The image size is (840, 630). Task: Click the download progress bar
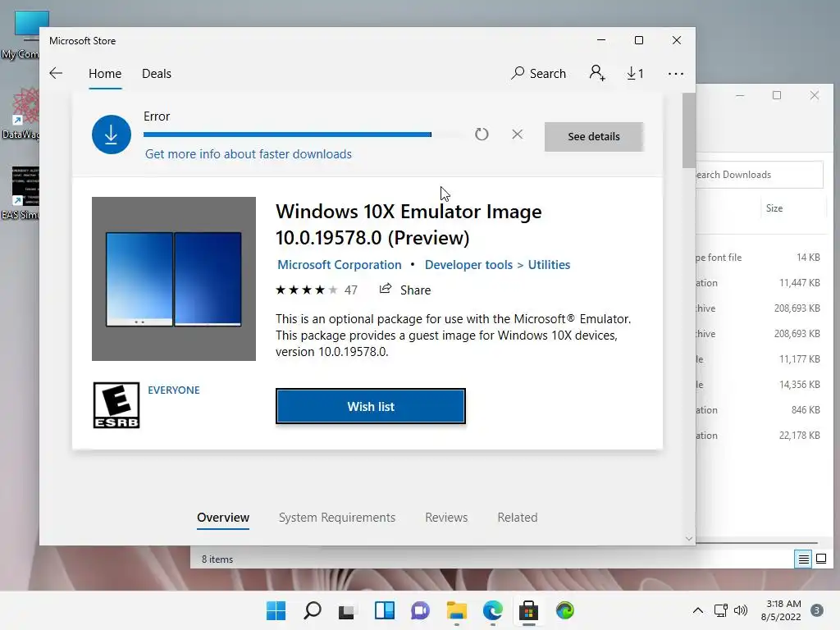pos(304,135)
